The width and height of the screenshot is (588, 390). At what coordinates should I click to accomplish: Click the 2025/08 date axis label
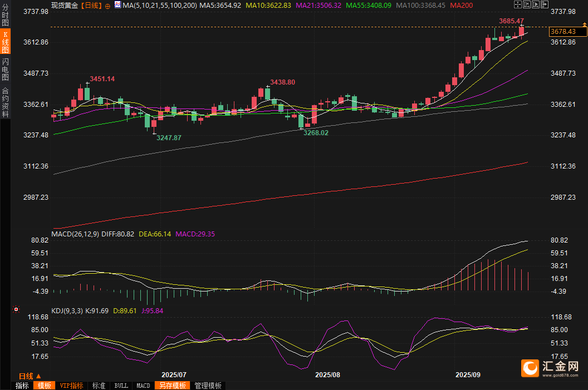point(327,374)
